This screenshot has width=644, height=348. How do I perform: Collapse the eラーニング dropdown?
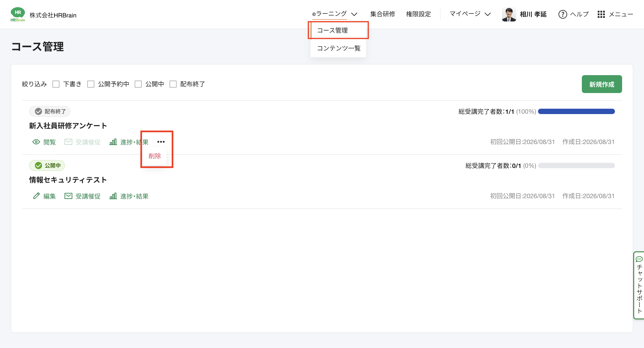(x=335, y=14)
